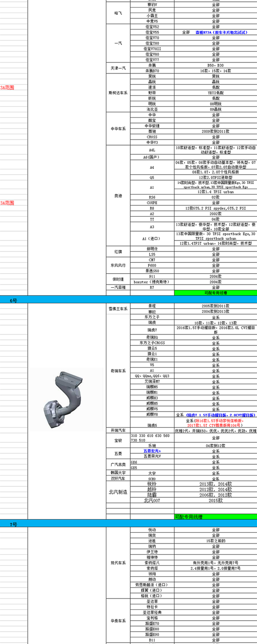Click the SCEO model cell
This screenshot has width=257, height=644.
152,479
